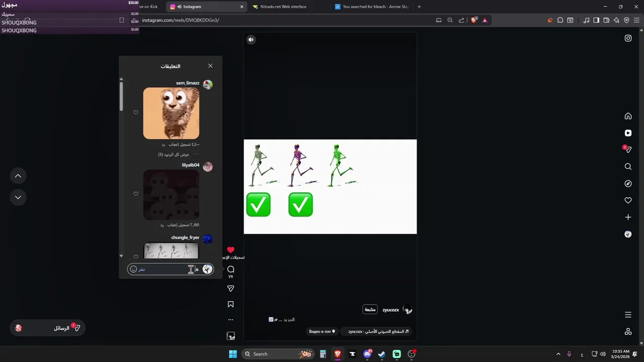
Task: Open the chungle_fryer username link
Action: point(185,237)
